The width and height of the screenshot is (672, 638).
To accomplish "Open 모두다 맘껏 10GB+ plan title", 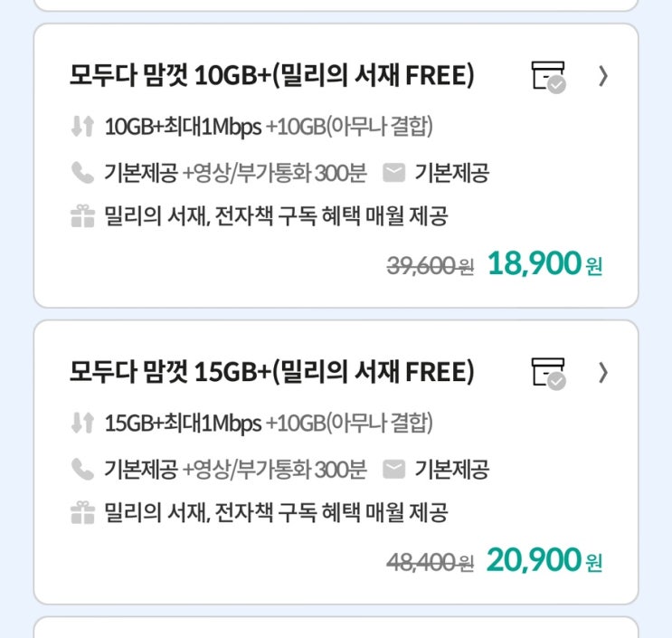I will coord(272,75).
